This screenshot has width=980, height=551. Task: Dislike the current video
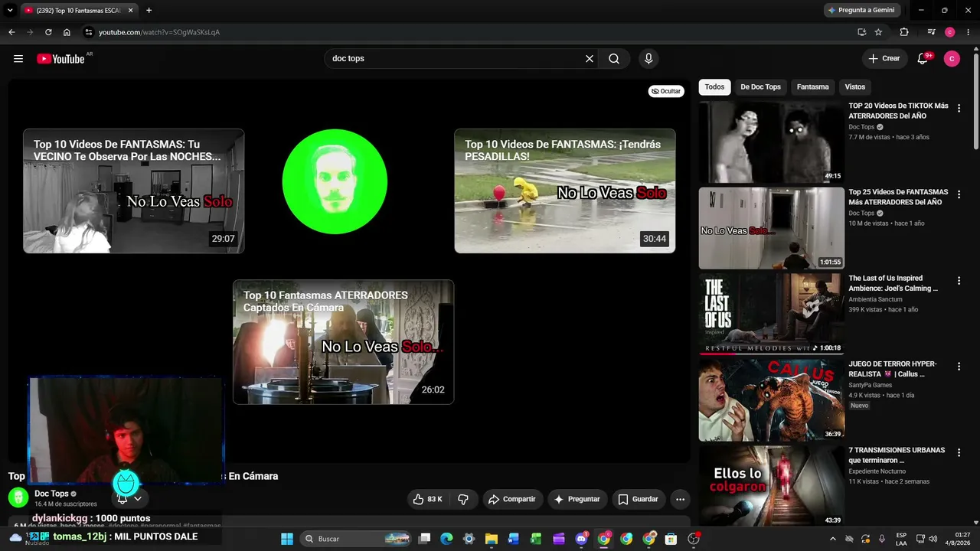coord(463,499)
